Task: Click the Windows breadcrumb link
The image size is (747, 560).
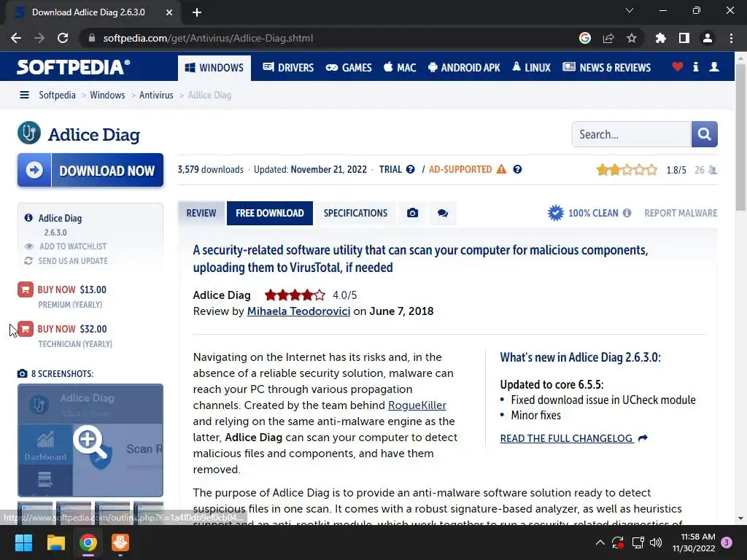Action: 108,95
